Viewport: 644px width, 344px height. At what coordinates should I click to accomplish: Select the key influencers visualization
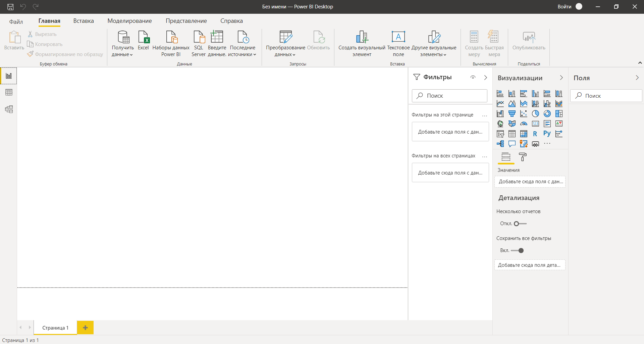(x=559, y=134)
